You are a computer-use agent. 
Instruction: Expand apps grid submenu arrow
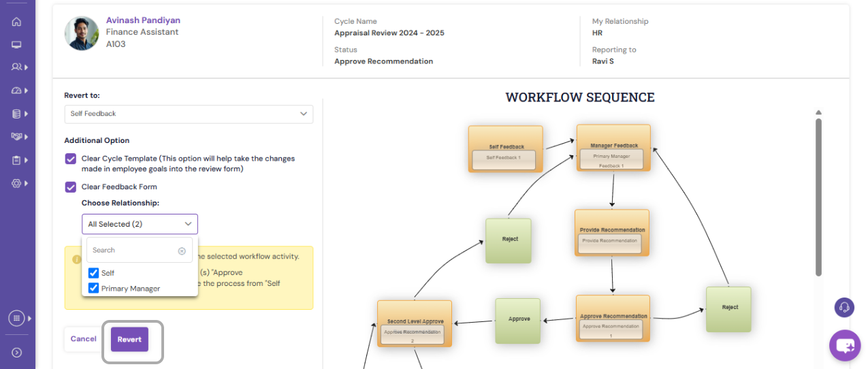29,318
